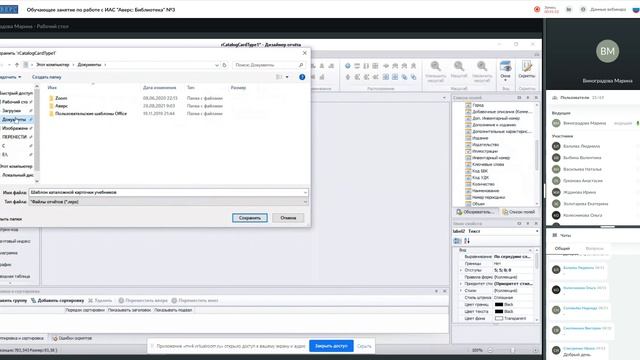Viewport: 640px width, 360px height.
Task: Sort by the Размер column header
Action: click(238, 88)
